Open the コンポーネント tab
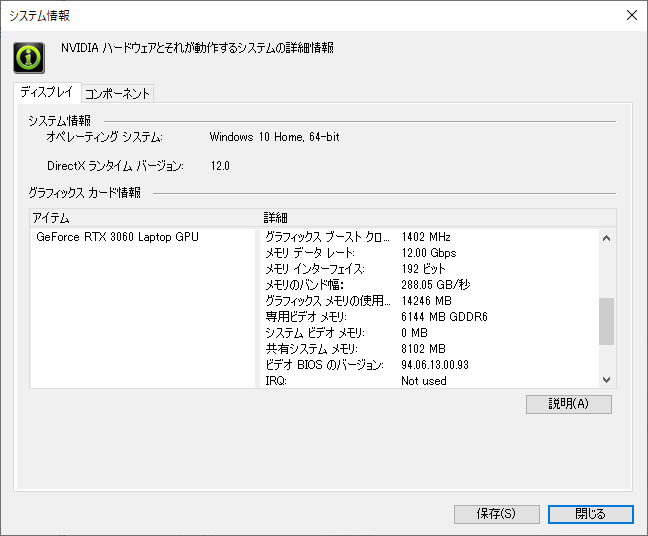Image resolution: width=648 pixels, height=536 pixels. pos(117,93)
